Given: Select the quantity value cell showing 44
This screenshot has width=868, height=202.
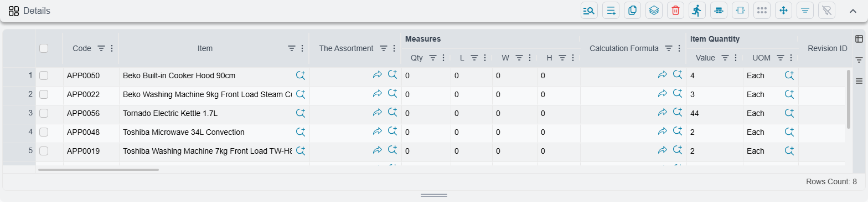Looking at the screenshot, I should [x=715, y=113].
